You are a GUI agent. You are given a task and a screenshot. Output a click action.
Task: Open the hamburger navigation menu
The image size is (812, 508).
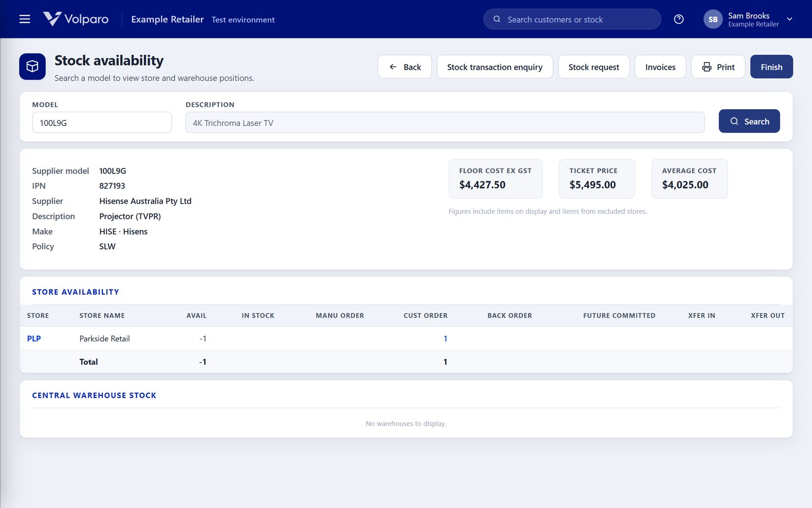(x=24, y=19)
